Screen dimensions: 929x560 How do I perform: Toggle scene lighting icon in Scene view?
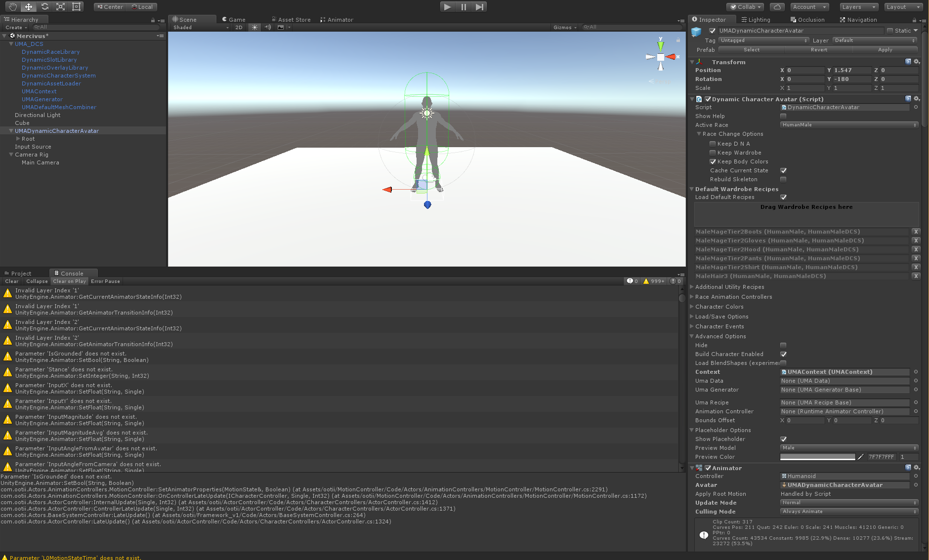(254, 27)
